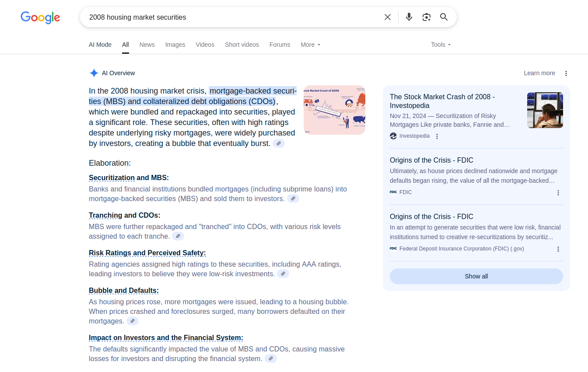
Task: Click source link icon after 'financial system'
Action: click(271, 358)
